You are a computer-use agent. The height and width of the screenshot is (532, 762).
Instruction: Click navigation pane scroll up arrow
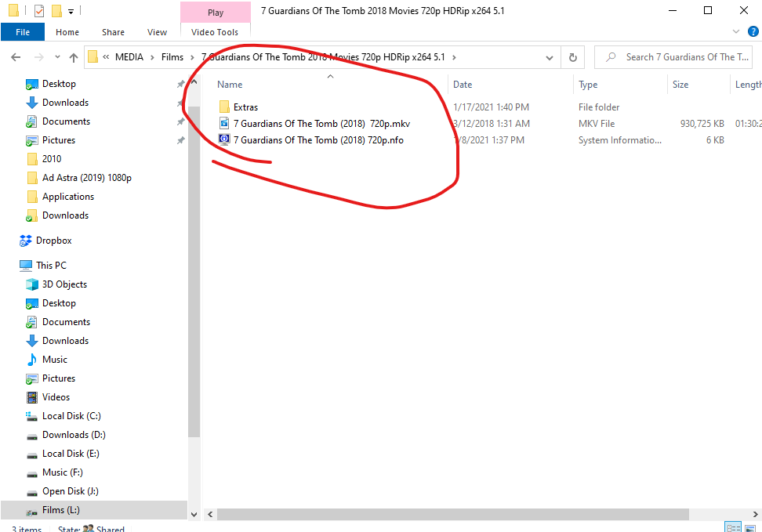click(x=194, y=82)
